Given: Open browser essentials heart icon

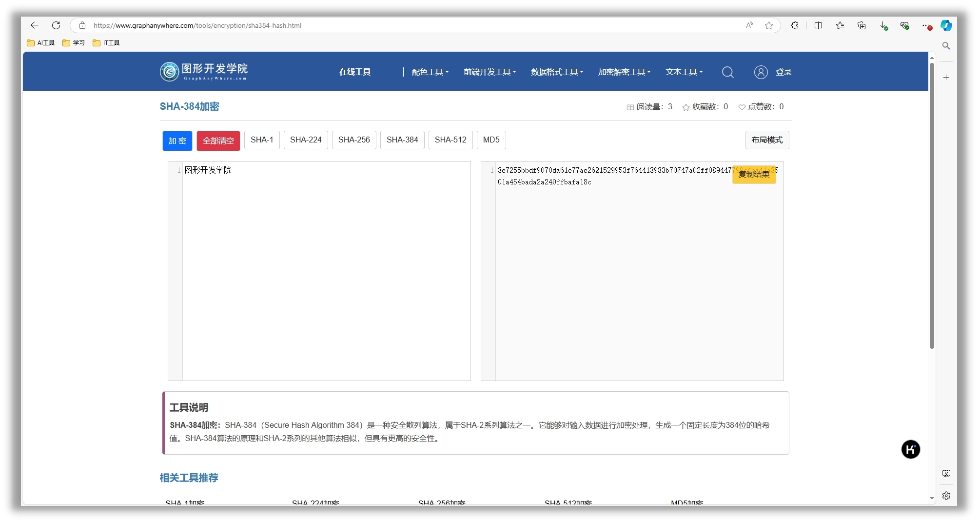Looking at the screenshot, I should point(905,25).
